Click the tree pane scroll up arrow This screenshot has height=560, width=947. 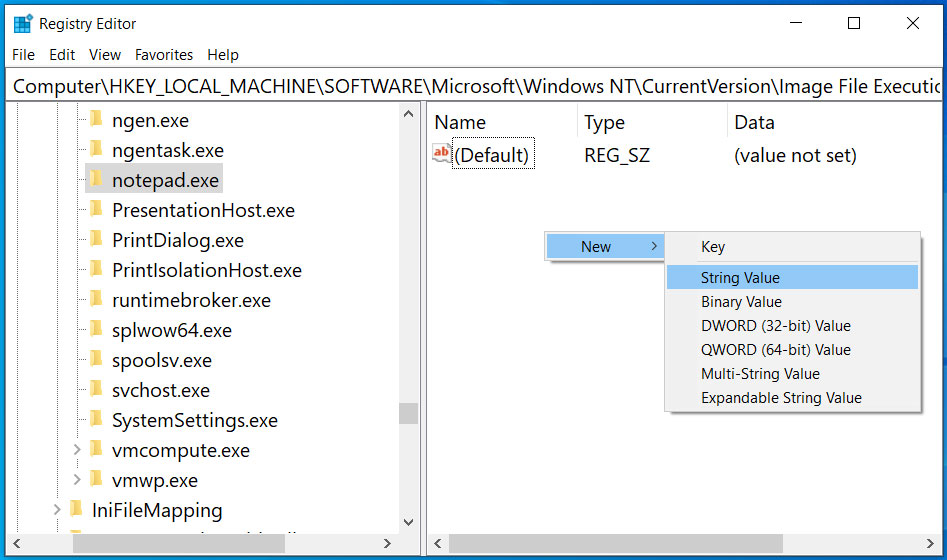pyautogui.click(x=408, y=114)
